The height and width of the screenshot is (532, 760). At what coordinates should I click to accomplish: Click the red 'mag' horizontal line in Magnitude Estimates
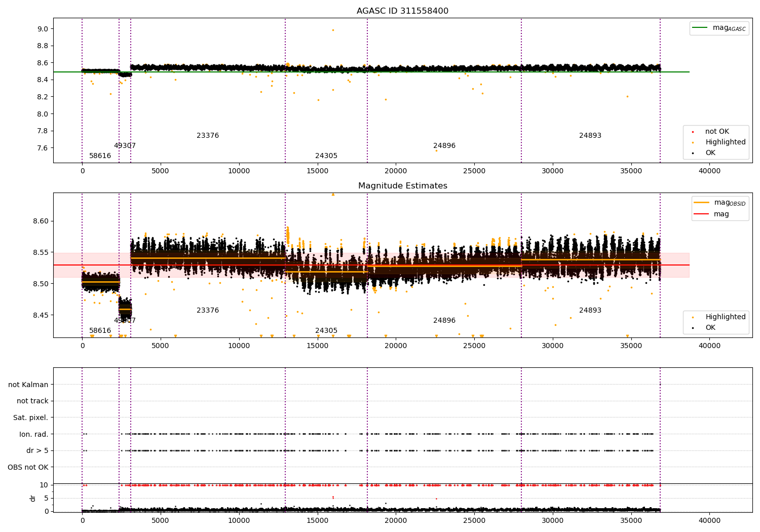coord(371,265)
